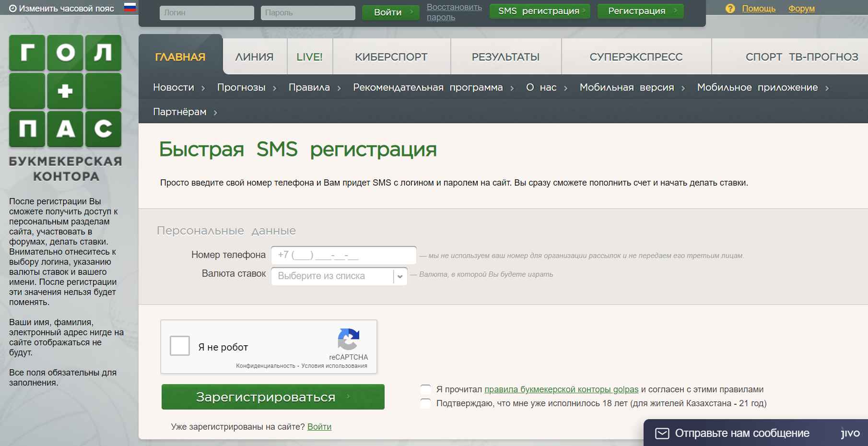Open the envelope message chat icon

tap(662, 434)
